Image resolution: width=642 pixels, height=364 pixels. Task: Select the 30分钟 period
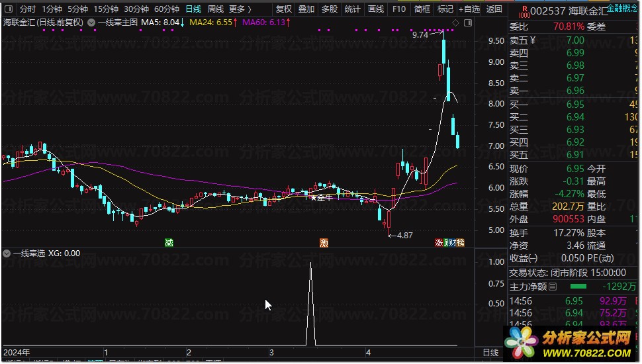[x=136, y=9]
